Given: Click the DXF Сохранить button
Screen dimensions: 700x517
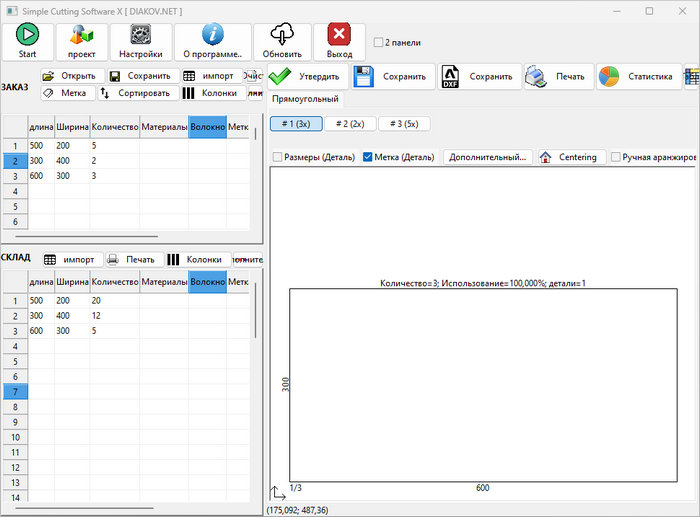Looking at the screenshot, I should pyautogui.click(x=479, y=76).
